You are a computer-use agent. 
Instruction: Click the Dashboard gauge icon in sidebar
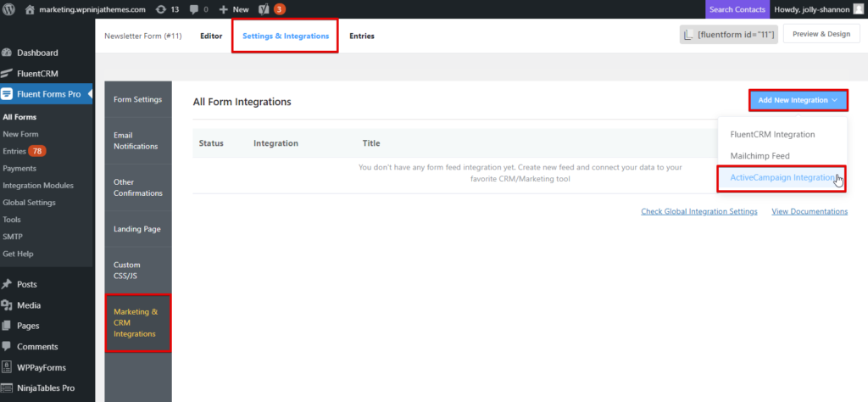tap(7, 53)
